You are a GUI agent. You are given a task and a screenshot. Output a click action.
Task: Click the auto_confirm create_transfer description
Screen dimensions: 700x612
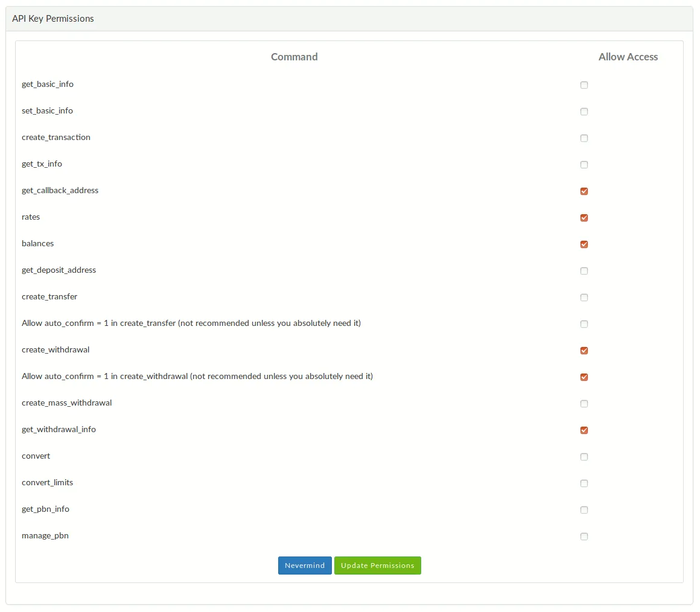191,323
